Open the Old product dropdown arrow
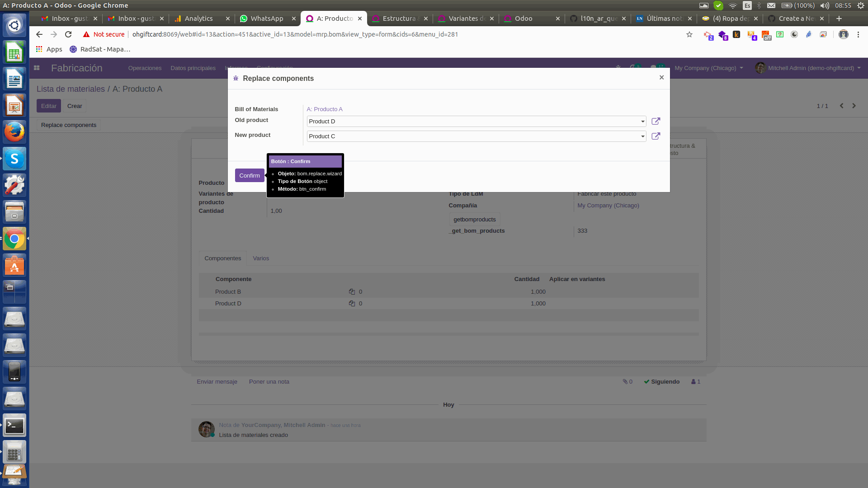868x488 pixels. click(642, 122)
